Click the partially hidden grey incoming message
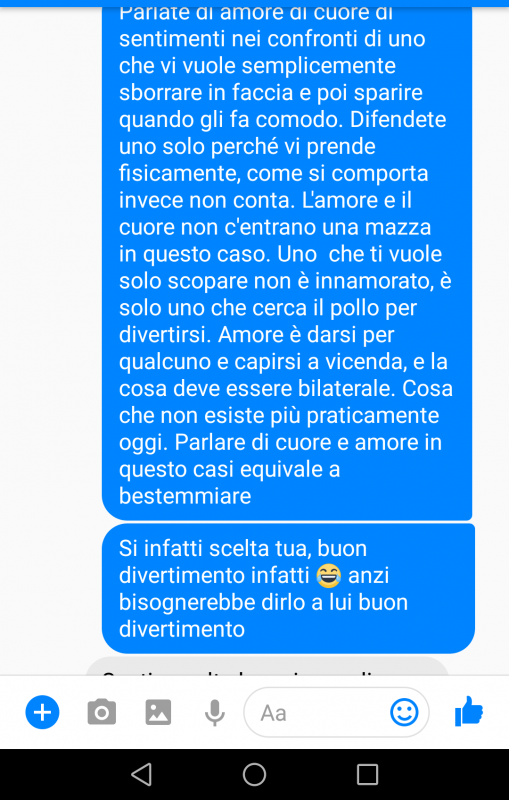509x800 pixels. click(x=267, y=666)
